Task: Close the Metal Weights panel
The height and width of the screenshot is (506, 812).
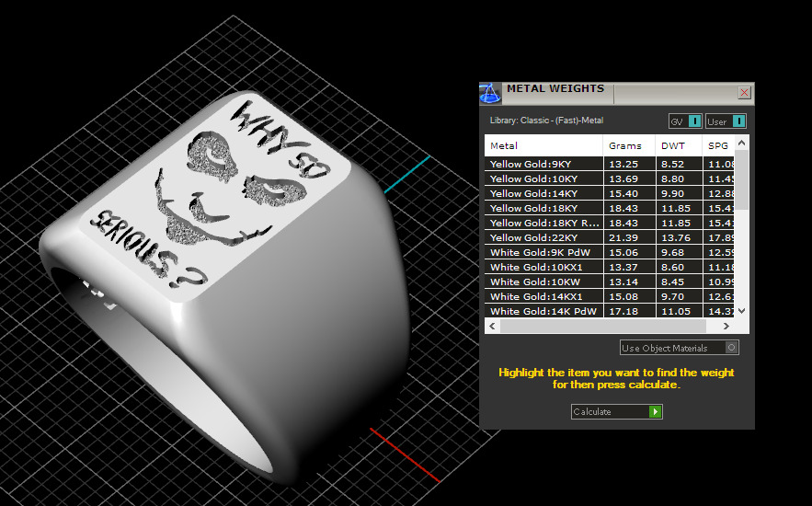Action: 744,93
